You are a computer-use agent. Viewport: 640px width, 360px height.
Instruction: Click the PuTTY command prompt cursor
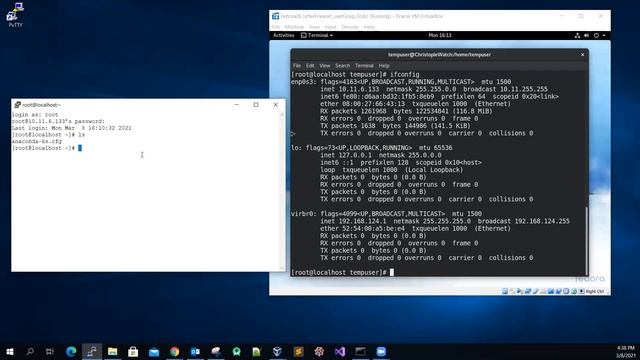(x=80, y=148)
